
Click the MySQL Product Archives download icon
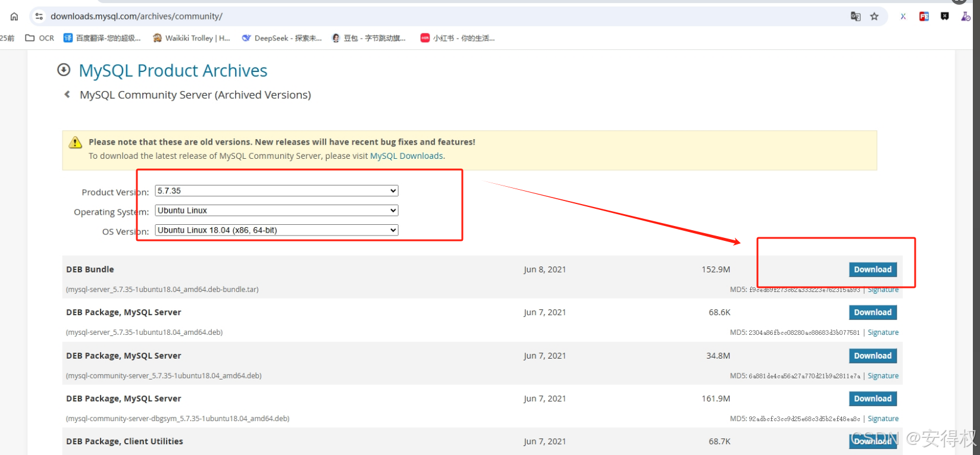[x=64, y=70]
